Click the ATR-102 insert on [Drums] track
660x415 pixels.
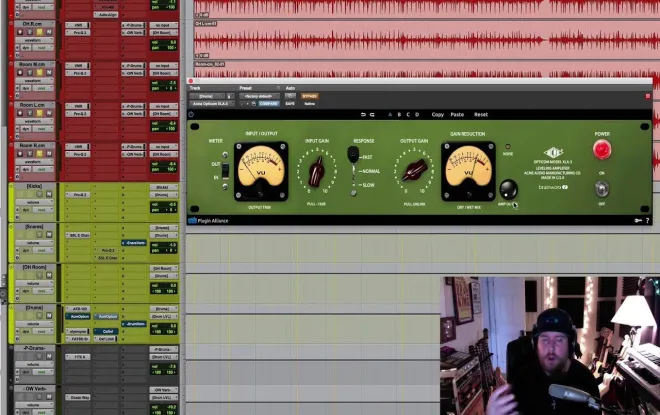tap(78, 309)
